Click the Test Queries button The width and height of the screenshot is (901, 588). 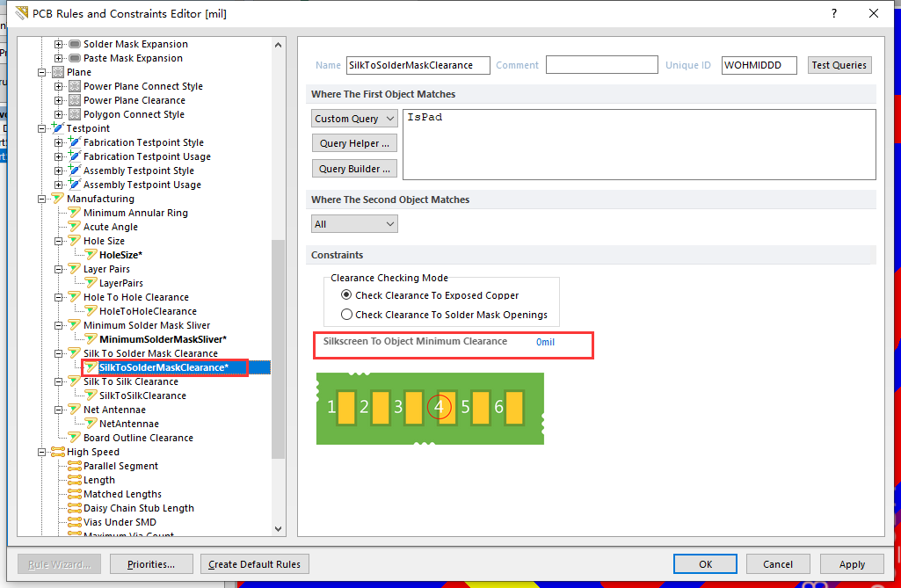(839, 66)
